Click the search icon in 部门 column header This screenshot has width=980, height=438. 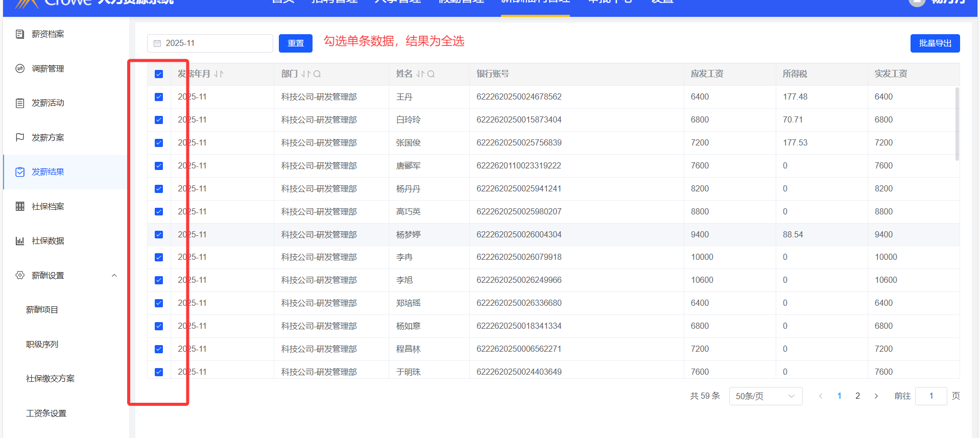pyautogui.click(x=317, y=74)
